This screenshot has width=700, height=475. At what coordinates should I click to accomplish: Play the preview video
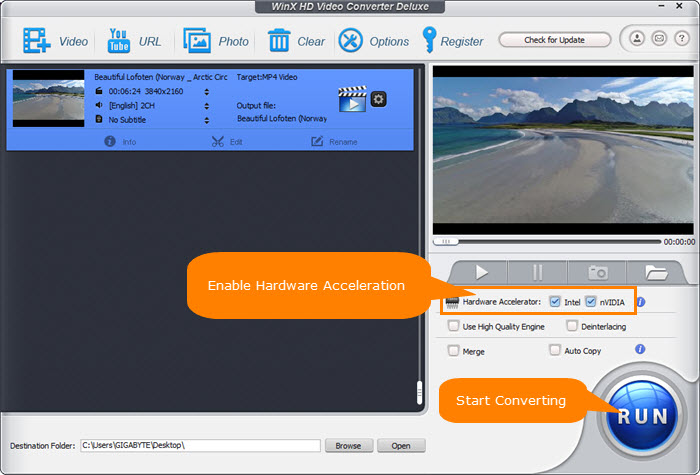pos(481,272)
